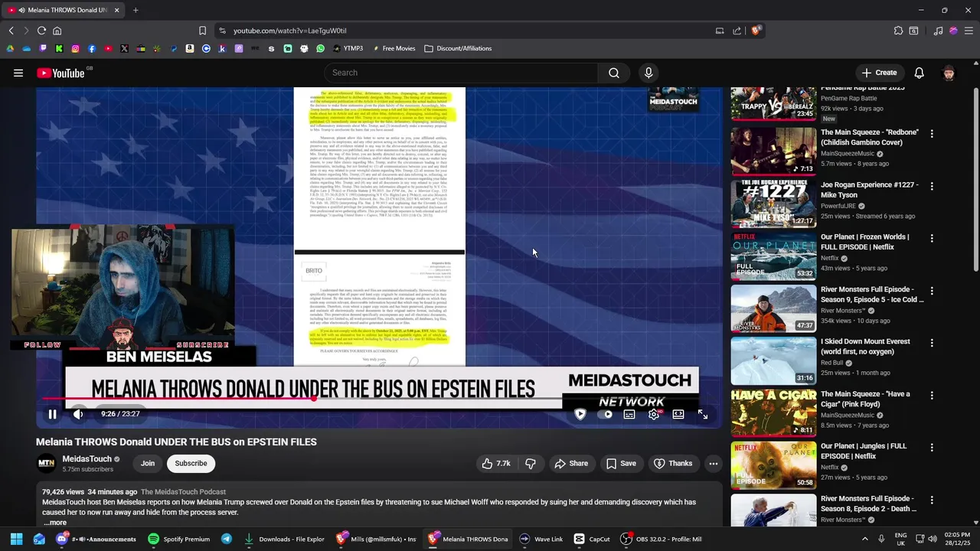
Task: Bookmark this page in address bar
Action: click(202, 31)
